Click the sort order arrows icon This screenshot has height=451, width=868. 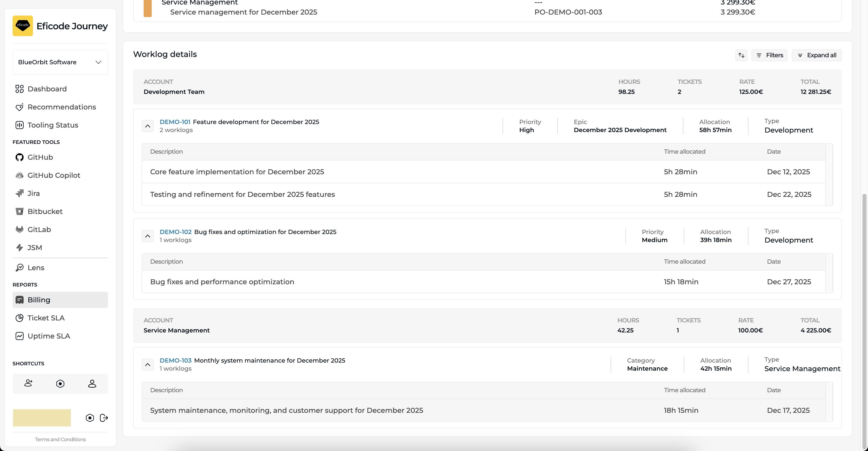pyautogui.click(x=741, y=55)
